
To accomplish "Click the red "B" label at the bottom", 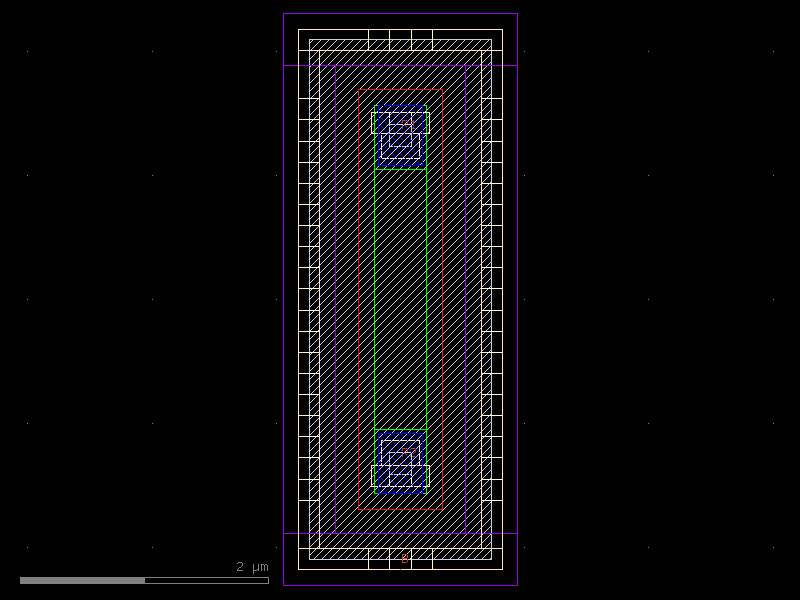I will pos(404,559).
